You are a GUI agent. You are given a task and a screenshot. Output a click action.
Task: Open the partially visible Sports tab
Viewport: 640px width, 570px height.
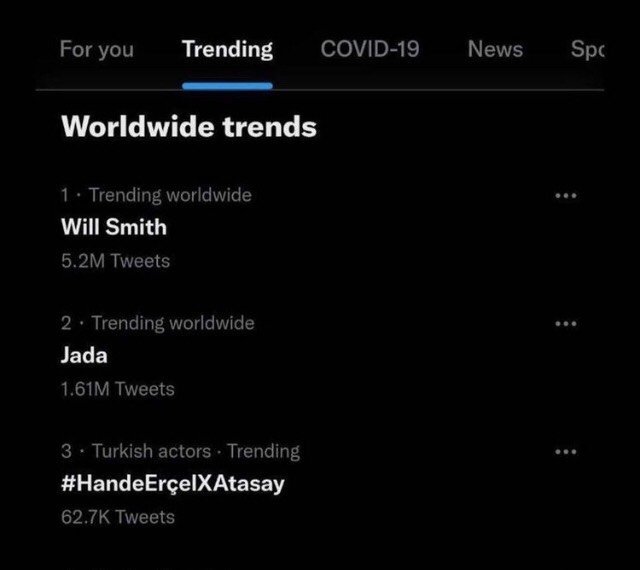(587, 49)
